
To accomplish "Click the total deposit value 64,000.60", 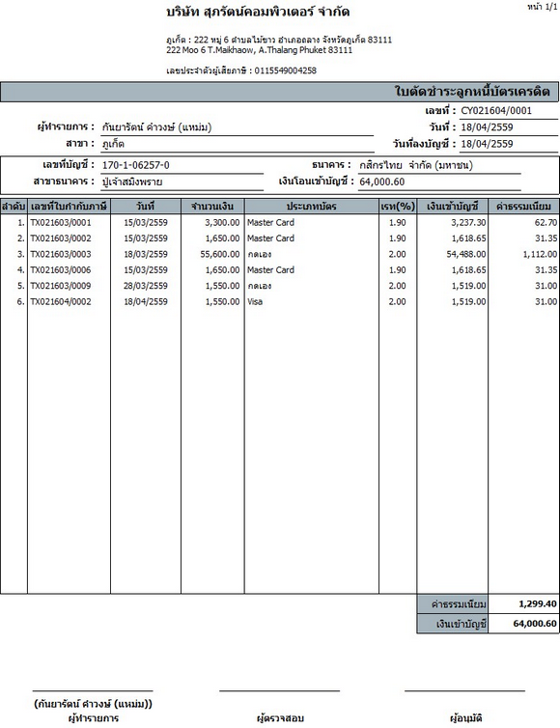I will pos(535,623).
